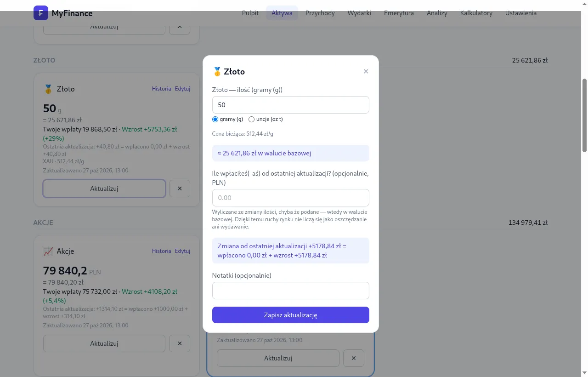
Task: Open the Przychody tab
Action: click(320, 13)
